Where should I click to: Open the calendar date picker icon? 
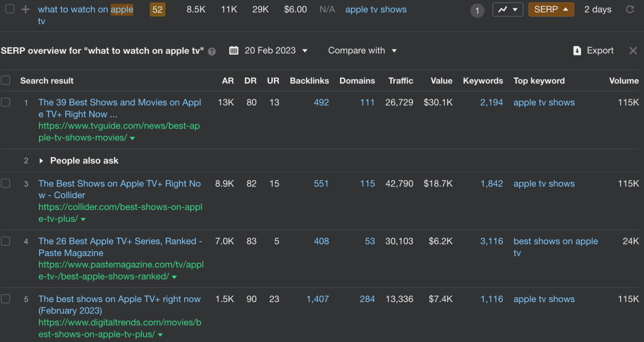point(234,50)
